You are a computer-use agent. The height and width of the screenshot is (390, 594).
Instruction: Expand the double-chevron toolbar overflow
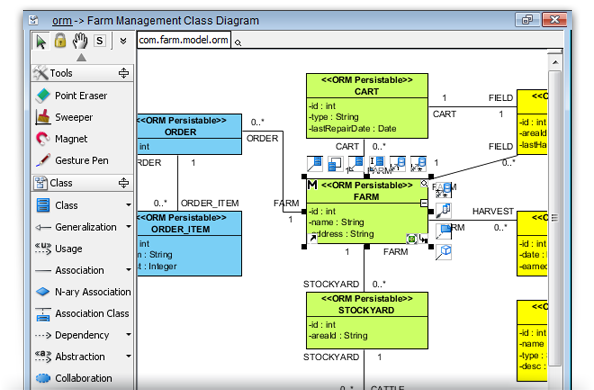pyautogui.click(x=123, y=41)
